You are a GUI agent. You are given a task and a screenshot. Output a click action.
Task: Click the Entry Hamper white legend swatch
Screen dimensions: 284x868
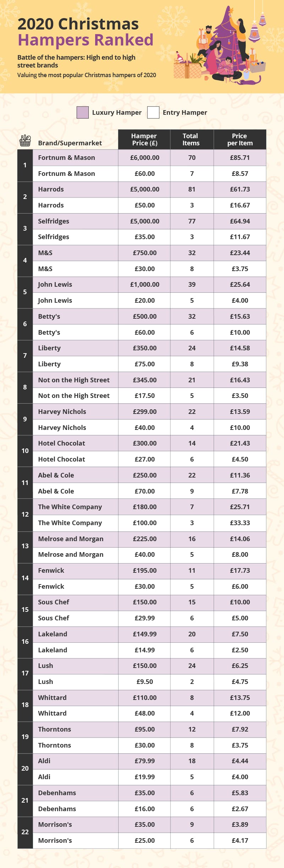153,112
